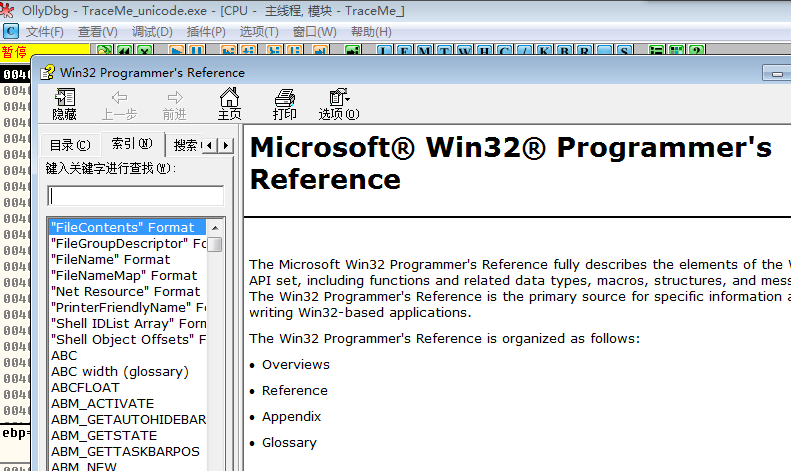
Task: Click the Print (打印) icon
Action: click(285, 104)
